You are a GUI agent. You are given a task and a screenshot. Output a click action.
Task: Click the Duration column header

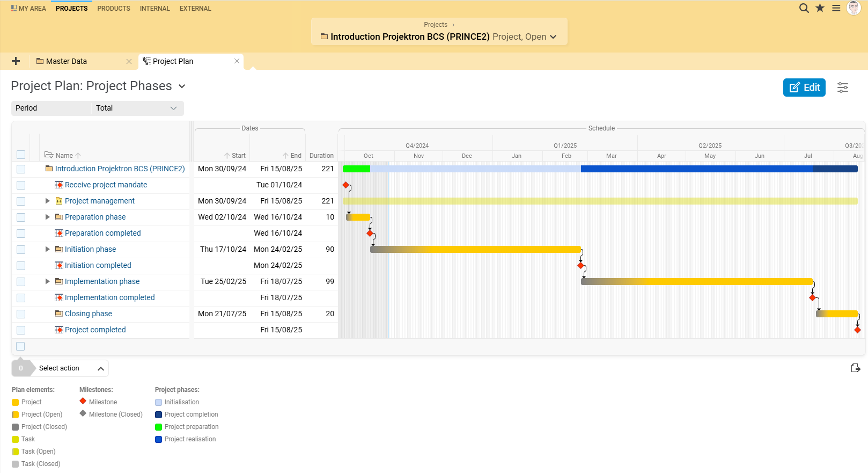click(321, 156)
